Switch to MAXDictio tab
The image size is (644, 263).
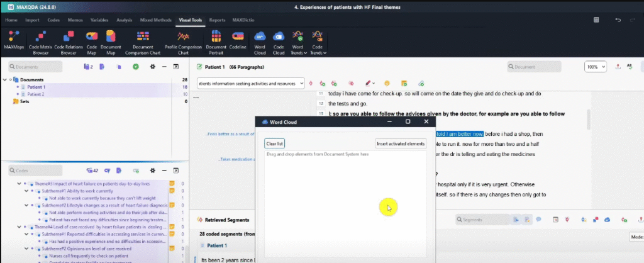click(243, 20)
